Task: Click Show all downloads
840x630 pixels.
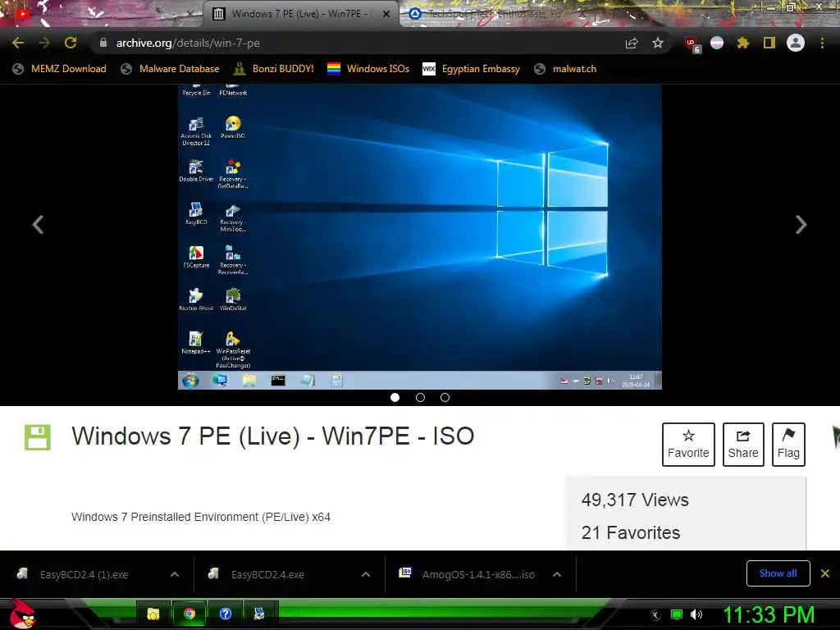Action: pyautogui.click(x=778, y=573)
